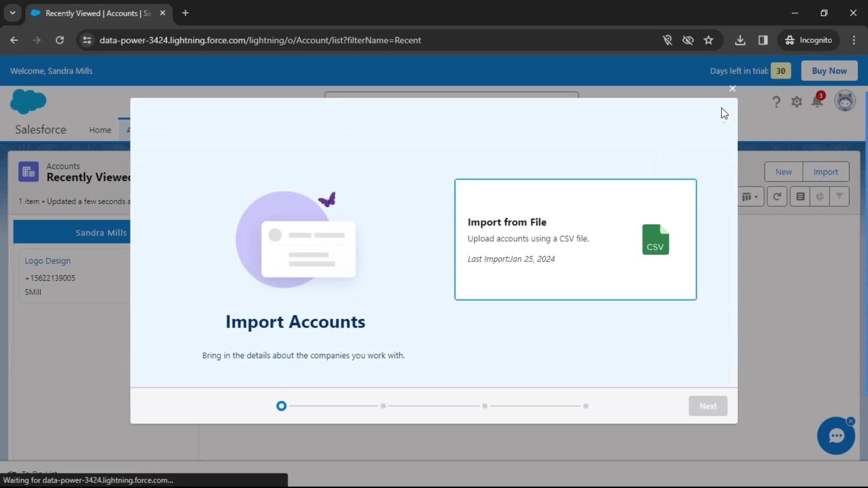Open the list view display dropdown
This screenshot has height=488, width=868.
point(750,197)
